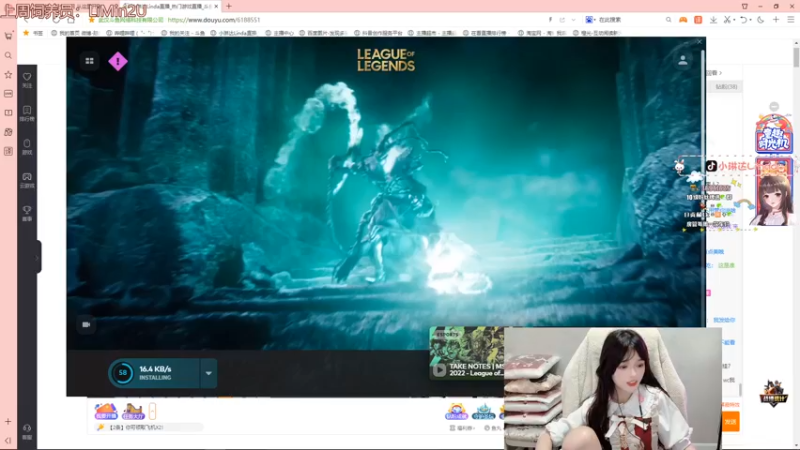Open the TAKE NOTES esports video card
Screen dimensions: 800x450
click(467, 353)
